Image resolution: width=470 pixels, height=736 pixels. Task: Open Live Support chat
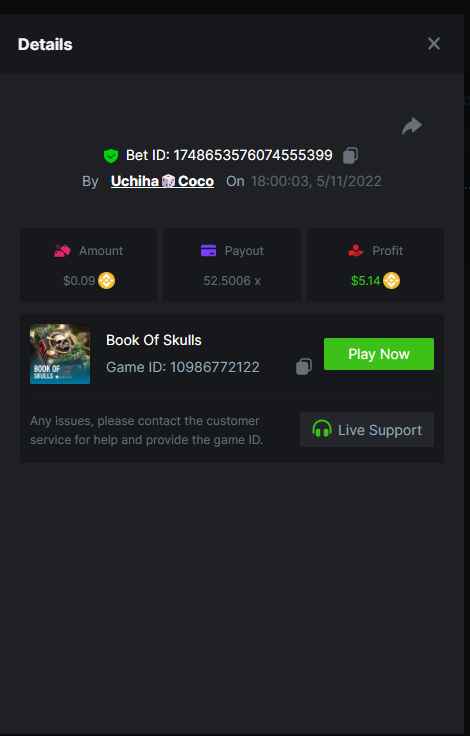[x=367, y=429]
